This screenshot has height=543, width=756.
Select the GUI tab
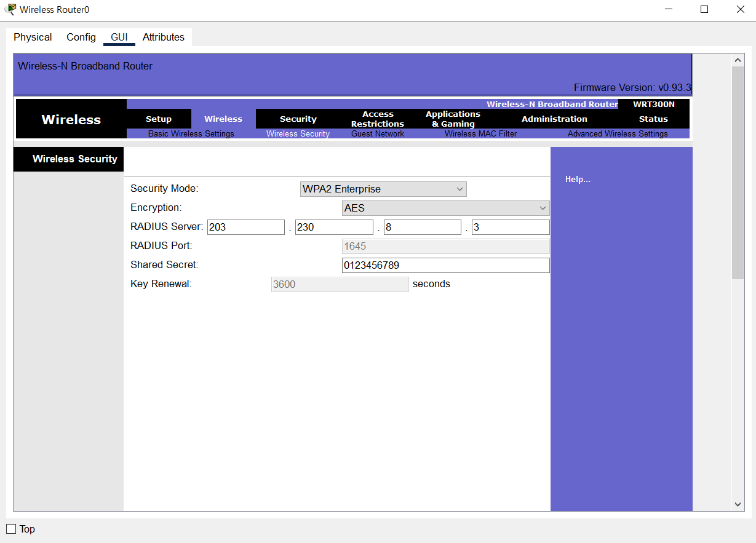[x=119, y=37]
